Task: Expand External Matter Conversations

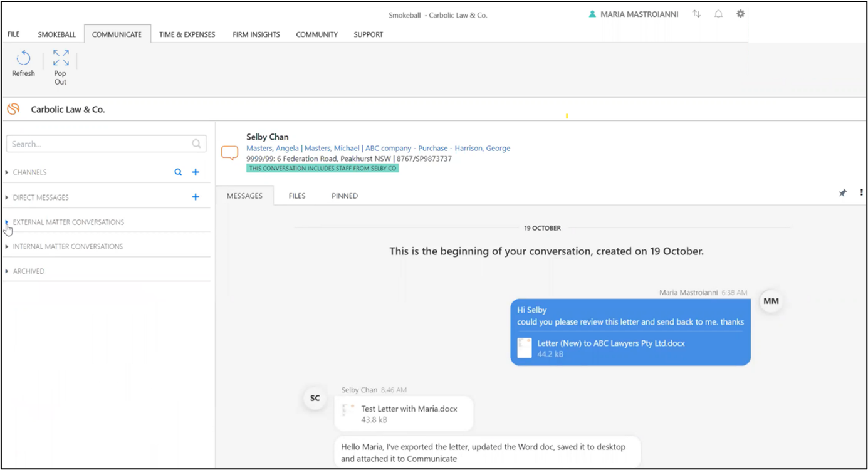Action: [x=7, y=222]
